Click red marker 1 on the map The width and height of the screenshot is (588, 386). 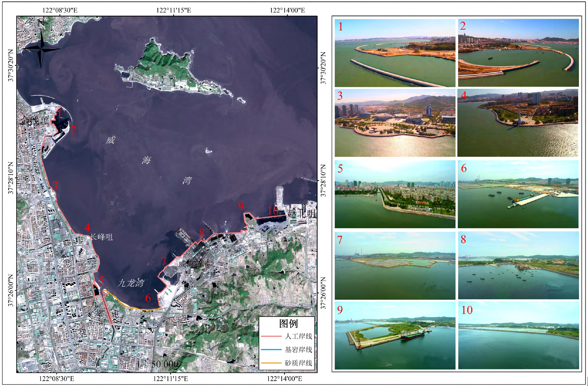pyautogui.click(x=59, y=114)
